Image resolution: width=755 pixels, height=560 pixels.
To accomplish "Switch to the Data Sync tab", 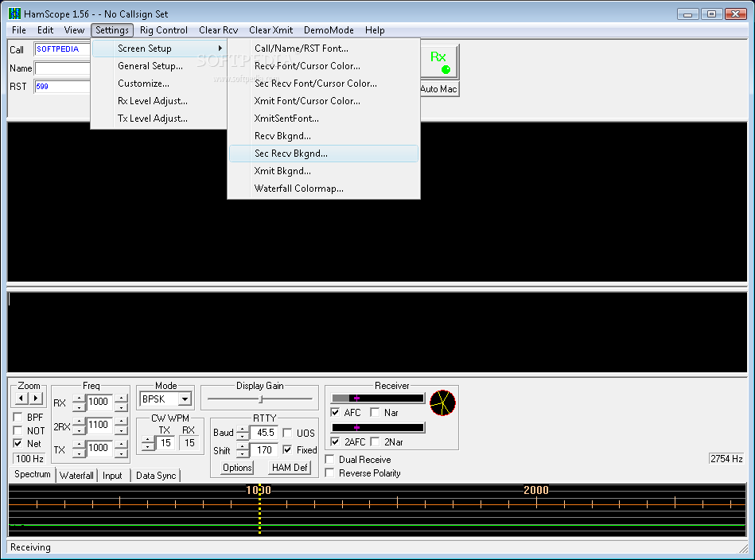I will click(156, 475).
